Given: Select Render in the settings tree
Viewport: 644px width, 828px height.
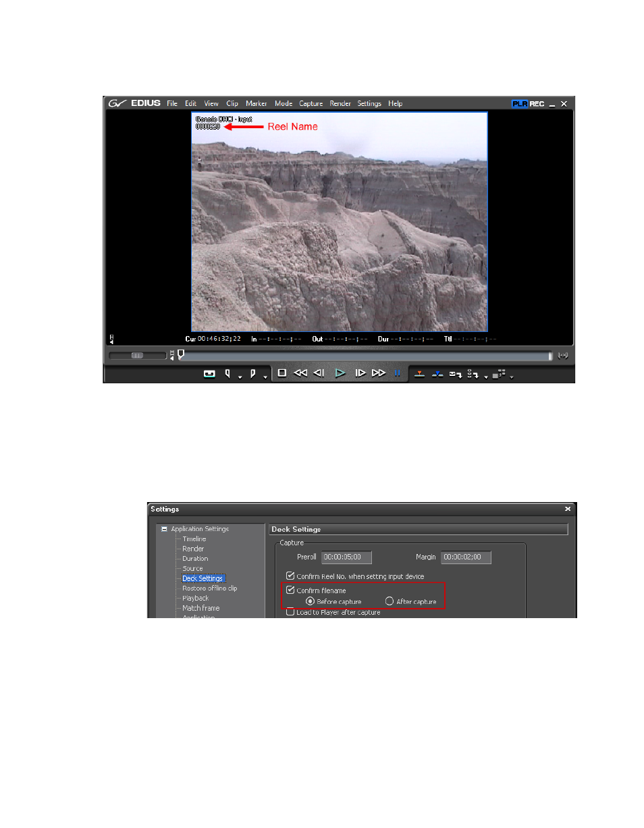Looking at the screenshot, I should pos(193,549).
